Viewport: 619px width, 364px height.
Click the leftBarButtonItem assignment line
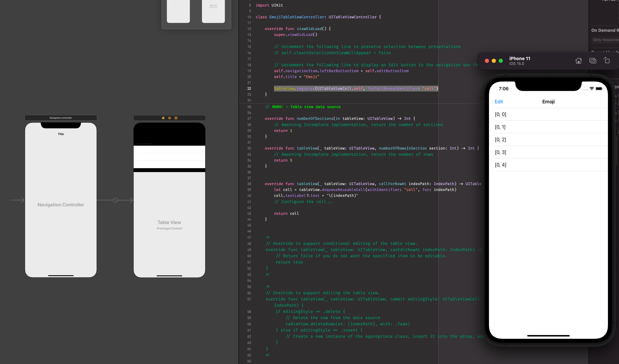click(341, 71)
